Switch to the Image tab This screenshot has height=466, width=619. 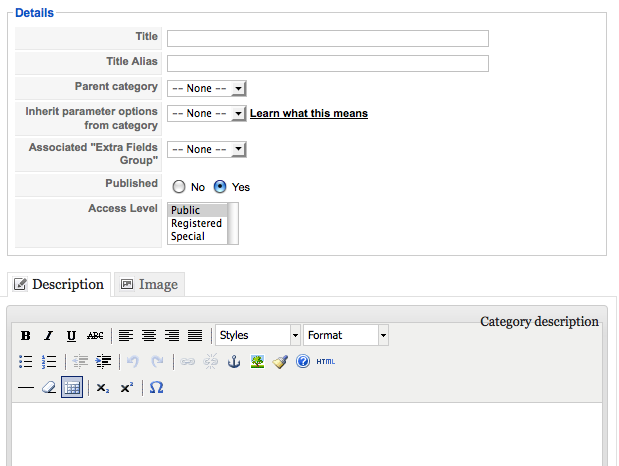(x=150, y=284)
